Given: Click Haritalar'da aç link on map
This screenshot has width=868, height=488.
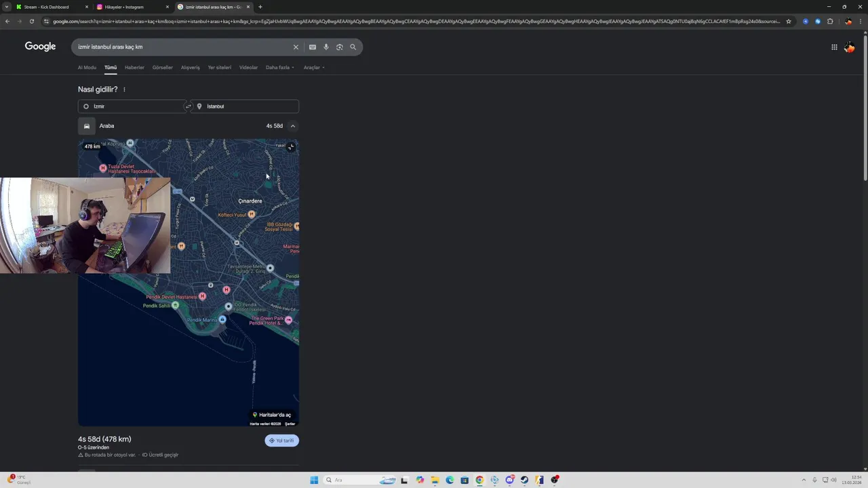Looking at the screenshot, I should tap(272, 415).
